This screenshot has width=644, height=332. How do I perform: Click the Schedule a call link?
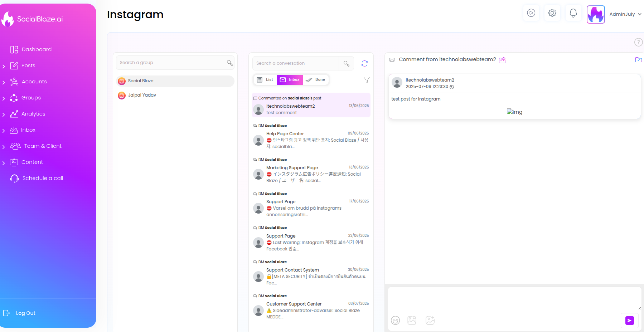[x=43, y=178]
